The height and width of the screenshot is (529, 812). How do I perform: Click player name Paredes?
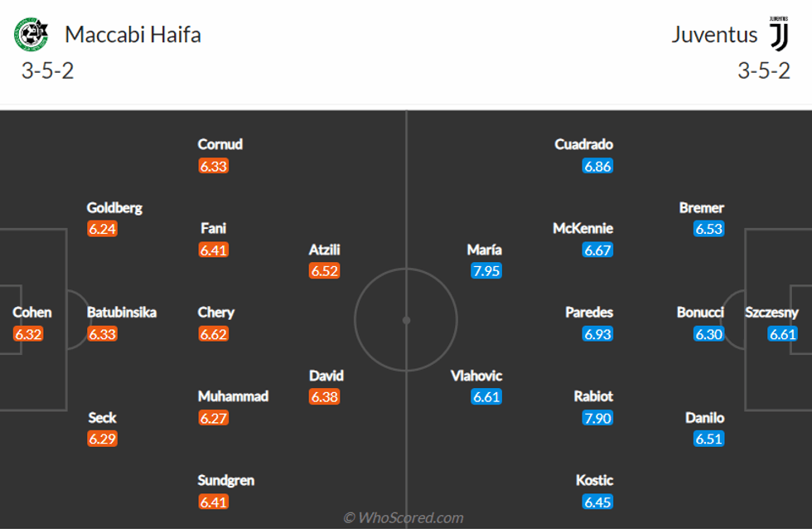[589, 313]
